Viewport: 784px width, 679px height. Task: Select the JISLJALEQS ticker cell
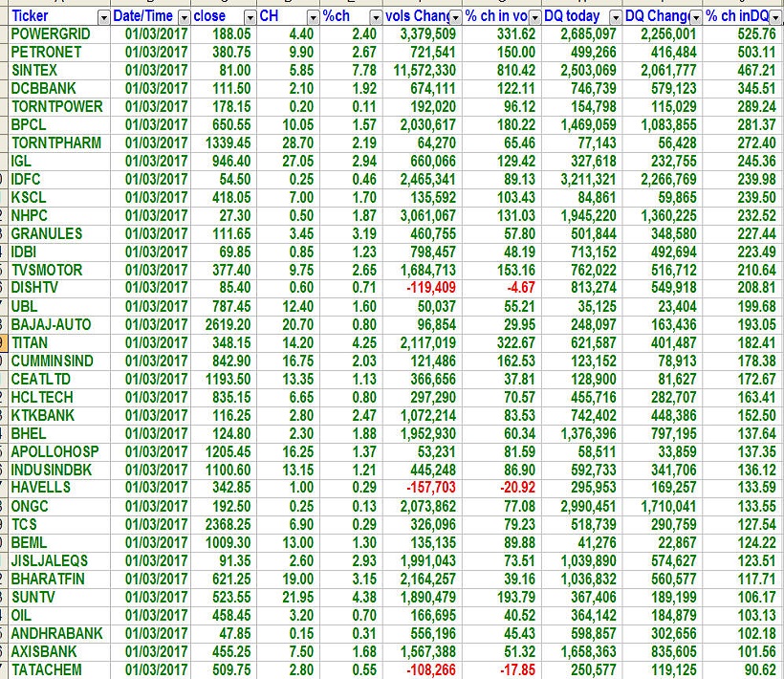click(59, 561)
